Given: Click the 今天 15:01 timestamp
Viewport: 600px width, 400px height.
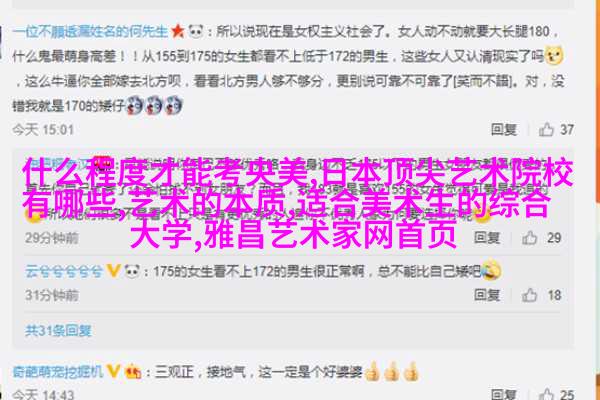Looking at the screenshot, I should tap(43, 130).
